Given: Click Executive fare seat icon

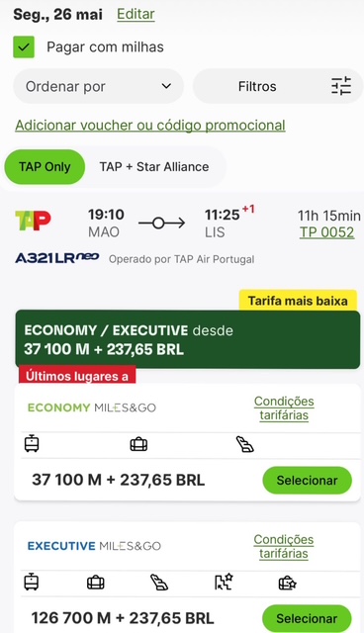Looking at the screenshot, I should point(159,583).
